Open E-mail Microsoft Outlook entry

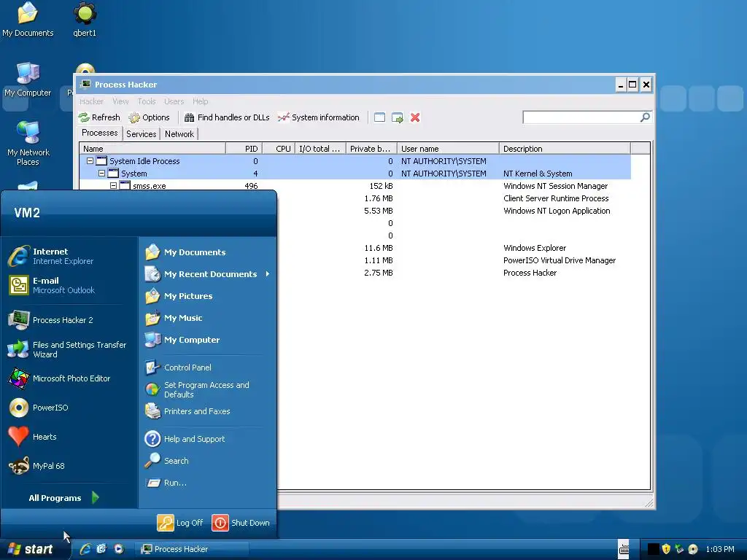(69, 285)
